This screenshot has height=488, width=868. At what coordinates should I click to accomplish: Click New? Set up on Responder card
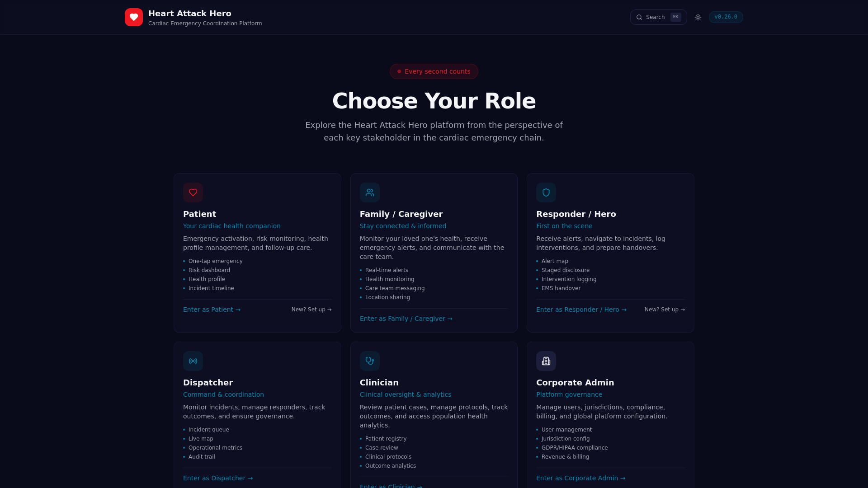pos(665,310)
